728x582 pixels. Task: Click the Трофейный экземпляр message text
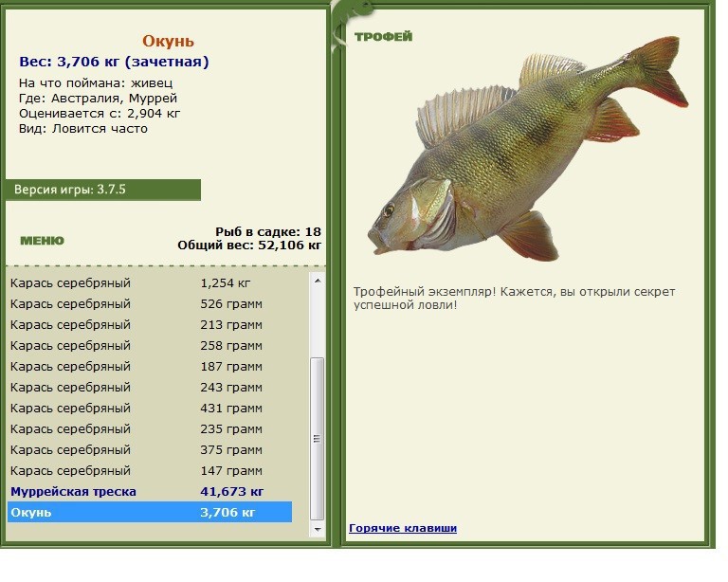tap(514, 299)
